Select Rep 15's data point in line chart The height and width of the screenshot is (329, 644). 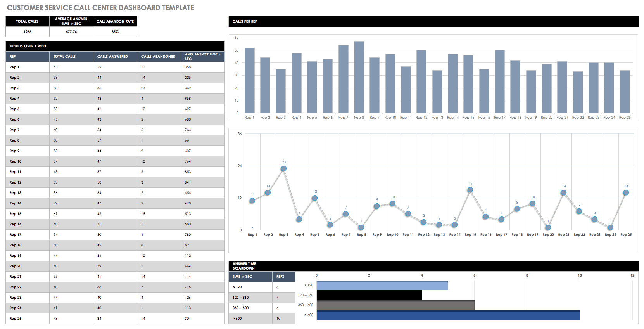tap(470, 190)
